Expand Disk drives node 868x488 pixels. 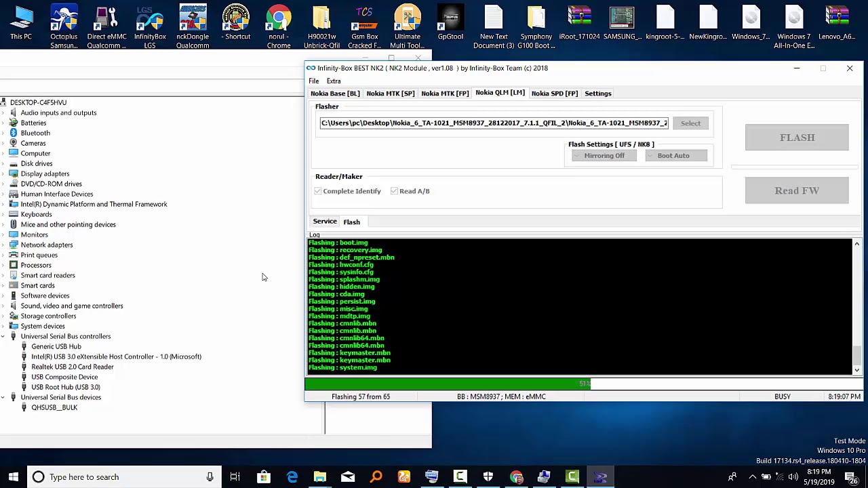point(3,163)
